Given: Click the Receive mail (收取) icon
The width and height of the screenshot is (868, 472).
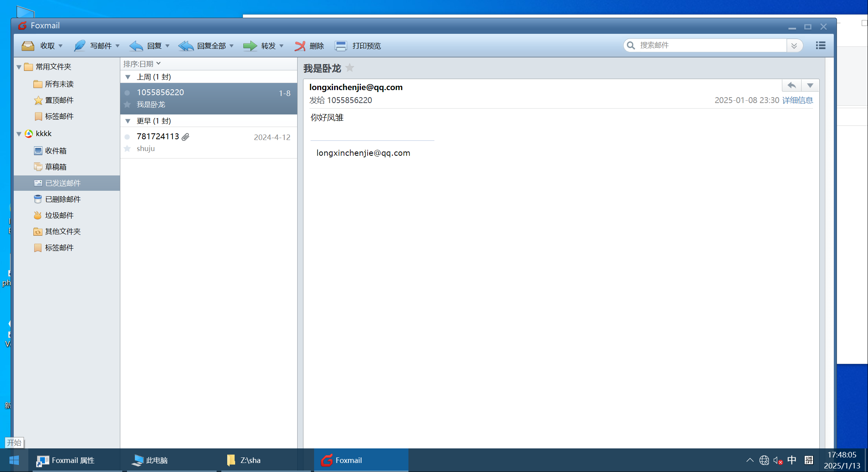Looking at the screenshot, I should (28, 46).
